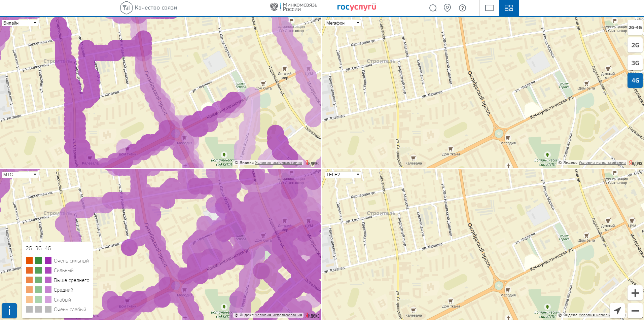
Task: Click the my-location arrow button
Action: [617, 311]
